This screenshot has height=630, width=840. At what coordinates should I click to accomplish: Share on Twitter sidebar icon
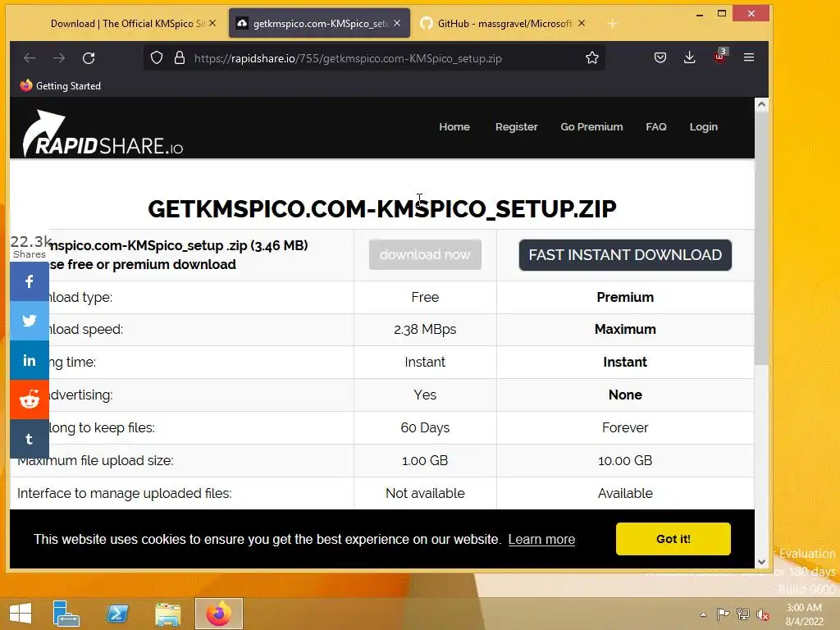[29, 321]
